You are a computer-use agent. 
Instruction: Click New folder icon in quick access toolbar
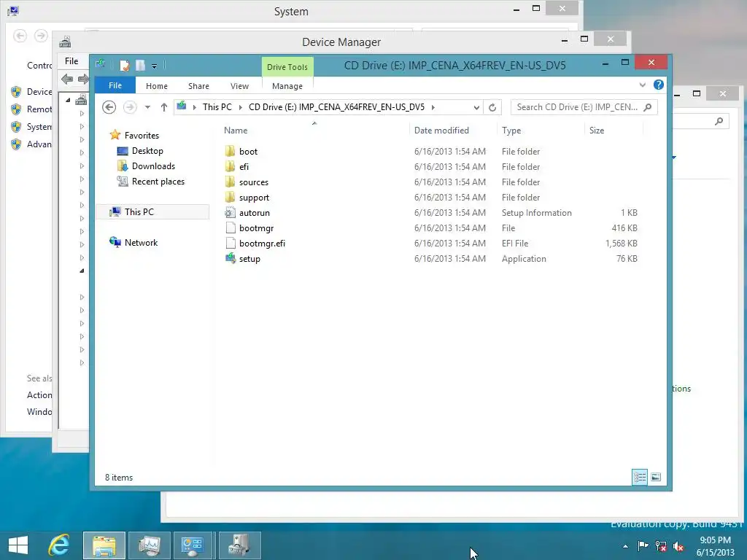140,65
